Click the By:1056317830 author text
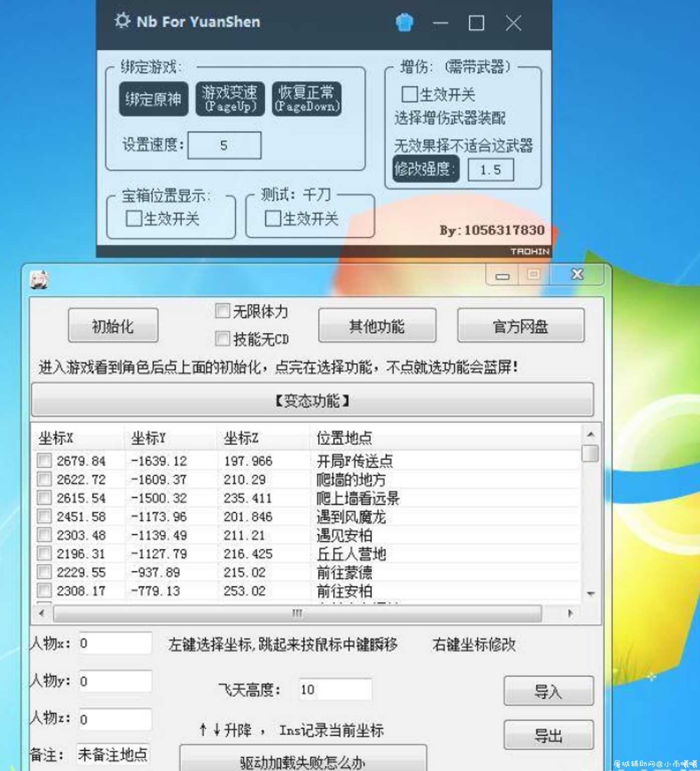Viewport: 700px width, 771px height. click(x=492, y=230)
